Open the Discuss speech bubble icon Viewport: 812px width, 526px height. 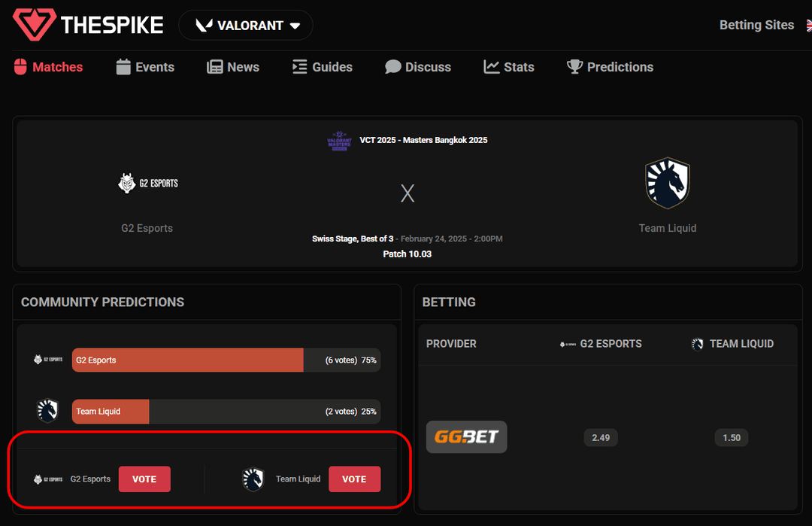pyautogui.click(x=392, y=67)
